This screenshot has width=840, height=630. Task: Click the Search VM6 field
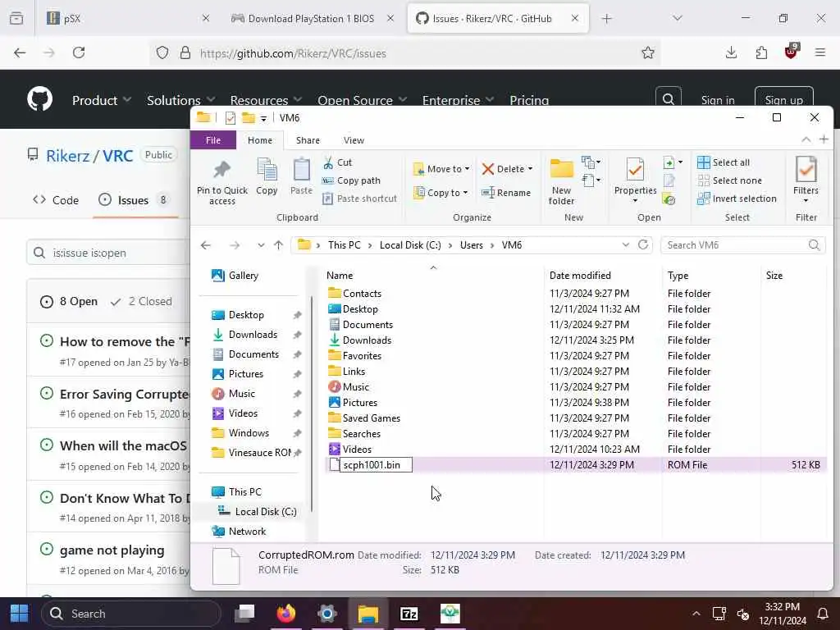[x=743, y=244]
